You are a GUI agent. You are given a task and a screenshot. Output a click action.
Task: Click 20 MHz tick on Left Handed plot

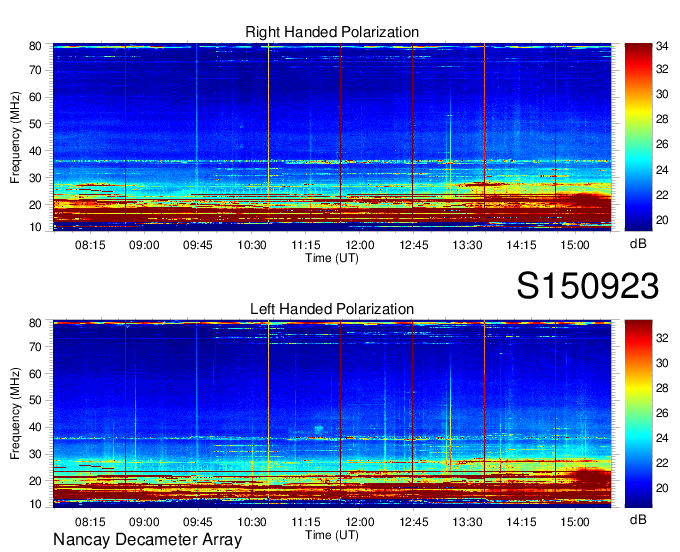(x=35, y=481)
